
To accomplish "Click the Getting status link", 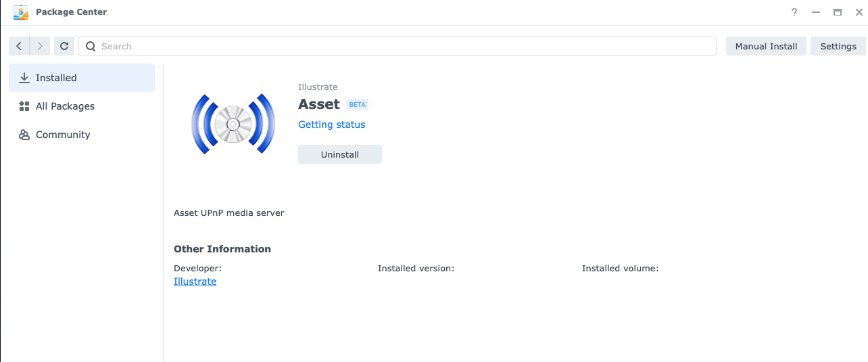I will click(x=331, y=125).
